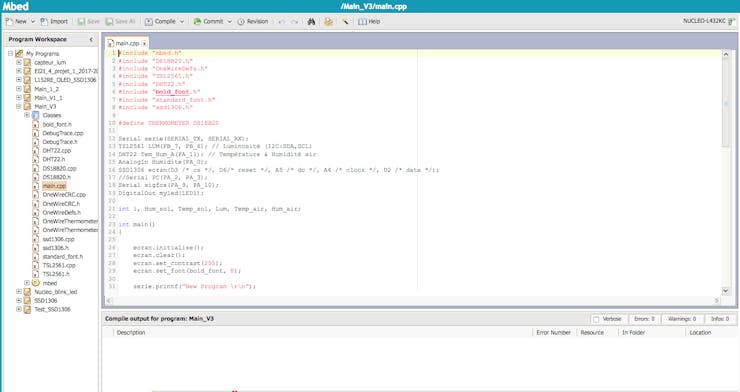This screenshot has width=740, height=392.
Task: Click the Import toolbar button
Action: (54, 22)
